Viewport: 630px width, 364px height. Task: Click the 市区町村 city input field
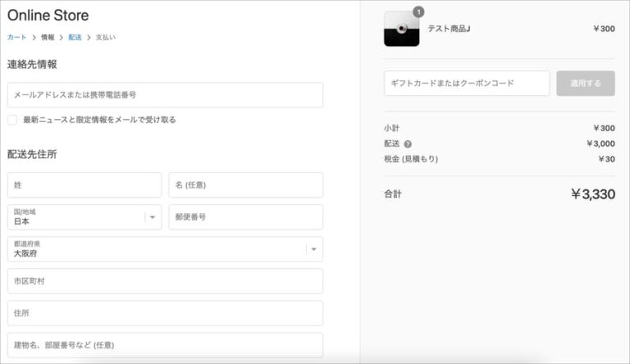[x=165, y=281]
